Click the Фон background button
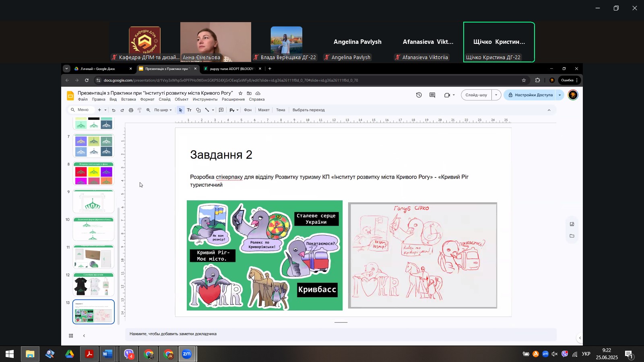 pyautogui.click(x=248, y=110)
